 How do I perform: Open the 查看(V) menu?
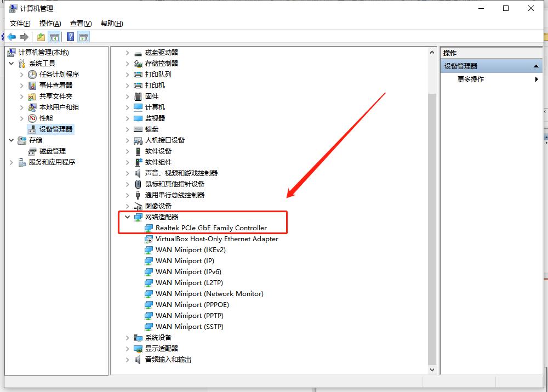[x=81, y=24]
